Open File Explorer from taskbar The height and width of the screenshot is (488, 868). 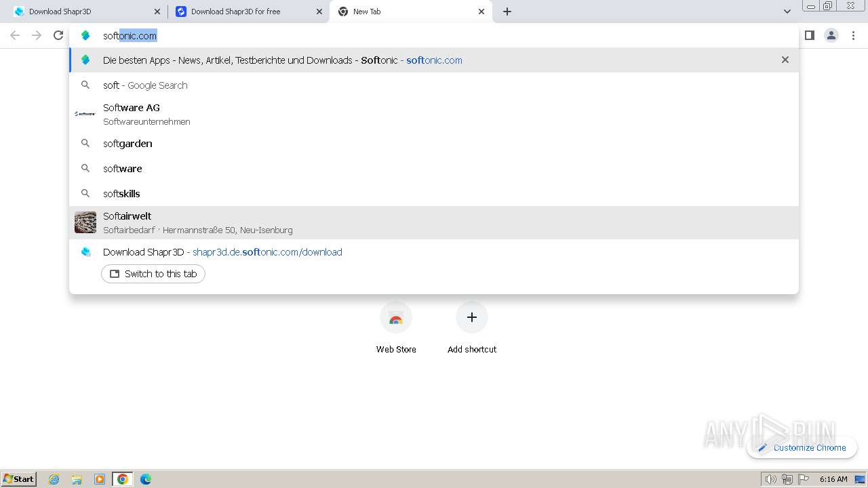(x=77, y=479)
